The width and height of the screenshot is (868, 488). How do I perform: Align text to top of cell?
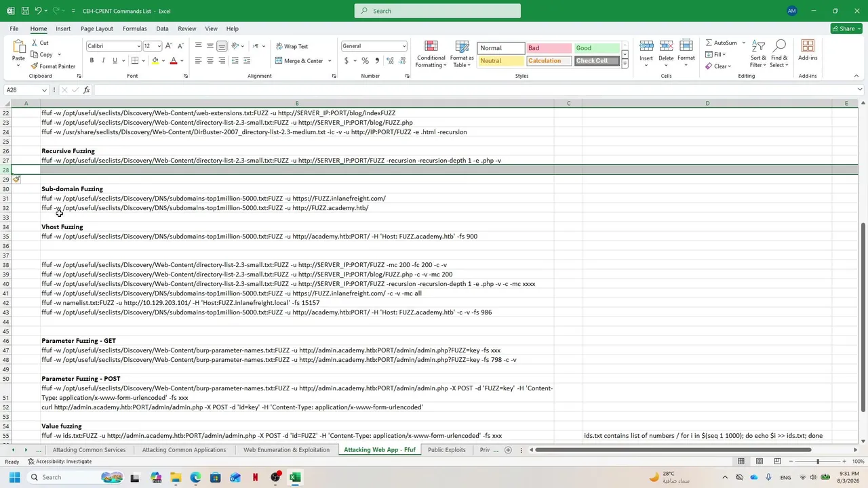click(198, 46)
